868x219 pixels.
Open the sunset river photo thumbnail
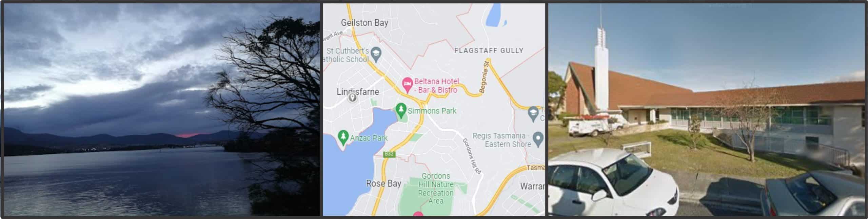[x=162, y=109]
